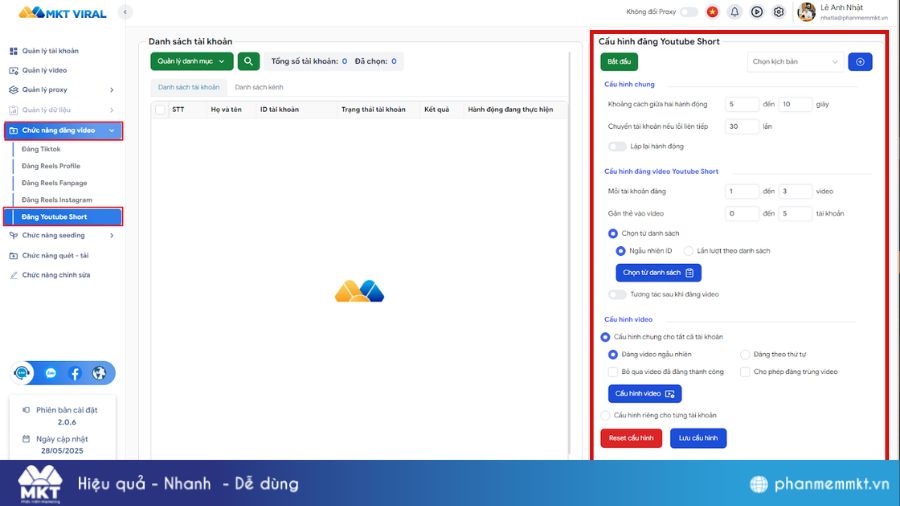This screenshot has width=900, height=506.
Task: Click the blue Chọn từ danh sách button
Action: point(658,273)
